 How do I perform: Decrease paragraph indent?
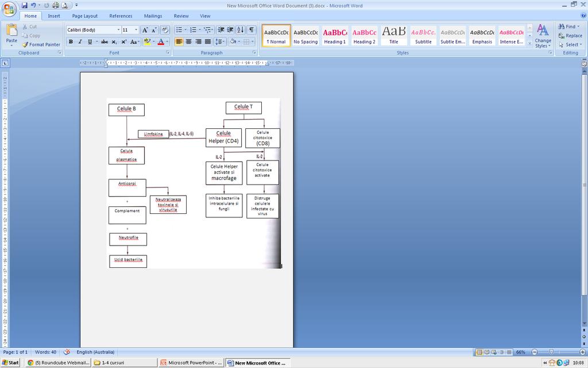(221, 30)
